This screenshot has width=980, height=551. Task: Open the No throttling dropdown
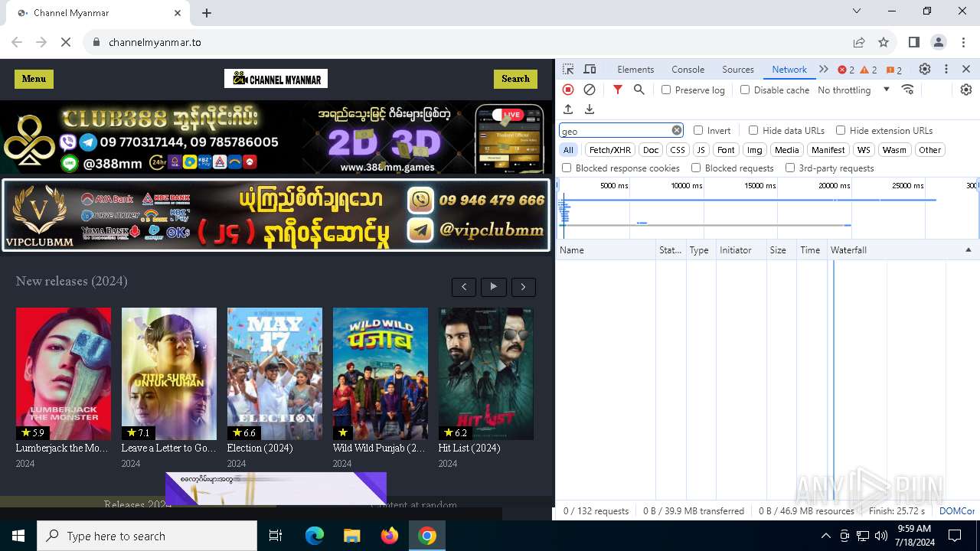tap(854, 90)
